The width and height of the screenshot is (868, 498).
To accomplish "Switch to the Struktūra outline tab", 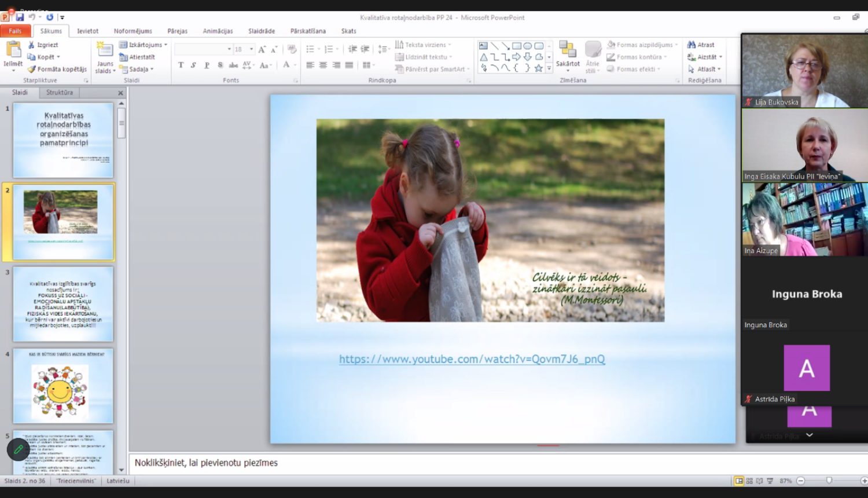I will (x=60, y=93).
